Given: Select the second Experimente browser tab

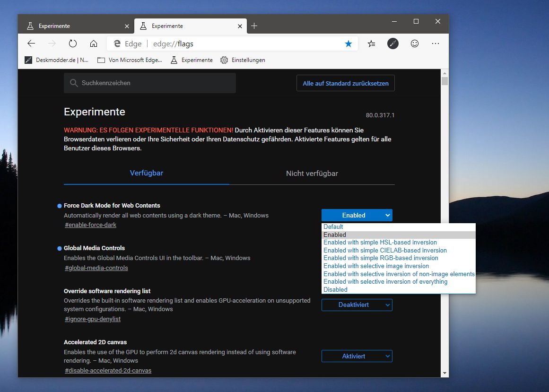Looking at the screenshot, I should tap(191, 26).
